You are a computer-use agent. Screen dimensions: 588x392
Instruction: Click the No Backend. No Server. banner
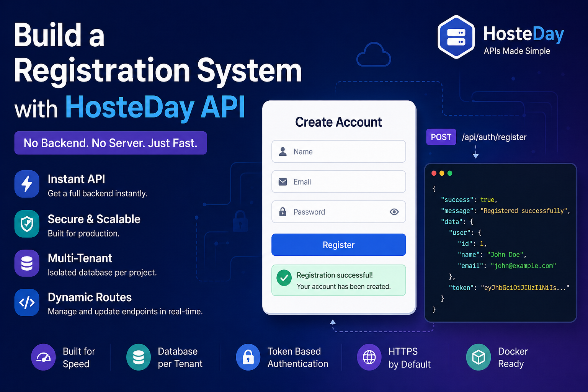click(x=111, y=143)
